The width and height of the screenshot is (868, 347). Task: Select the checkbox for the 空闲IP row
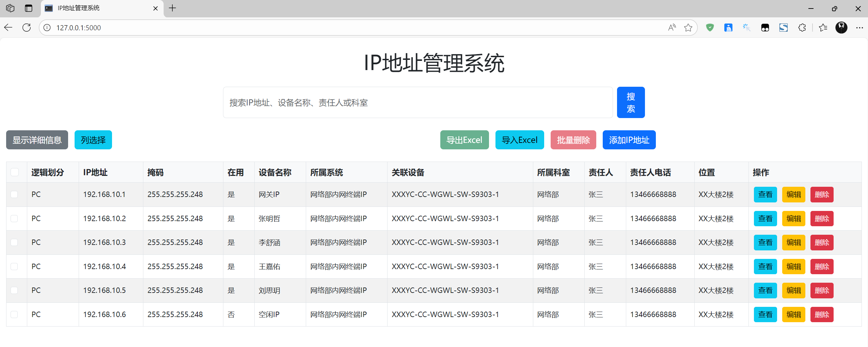(x=14, y=314)
